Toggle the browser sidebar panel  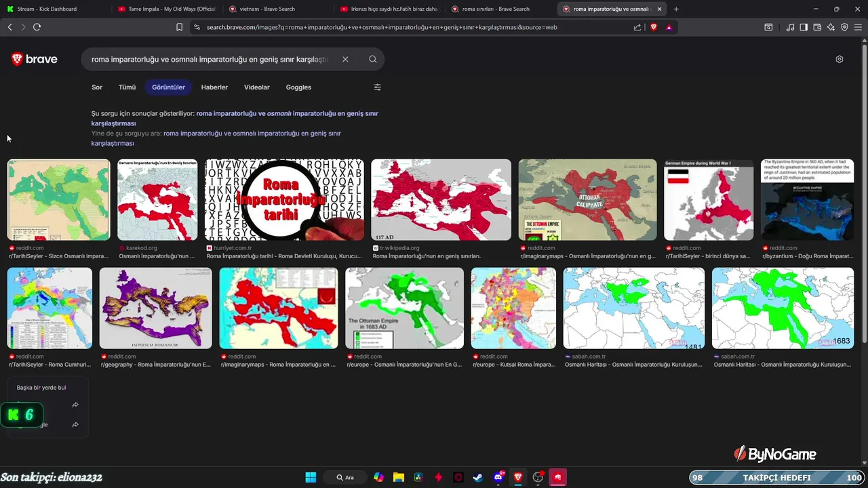pos(804,27)
